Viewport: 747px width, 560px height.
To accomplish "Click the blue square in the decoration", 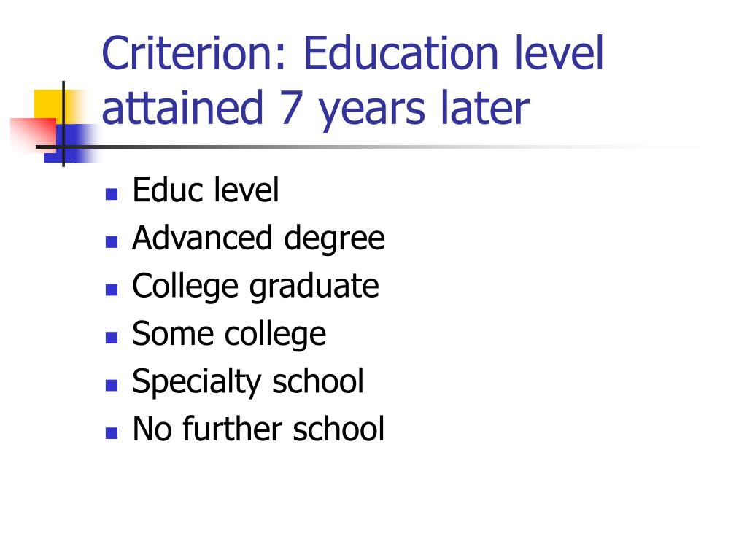I will pyautogui.click(x=71, y=144).
